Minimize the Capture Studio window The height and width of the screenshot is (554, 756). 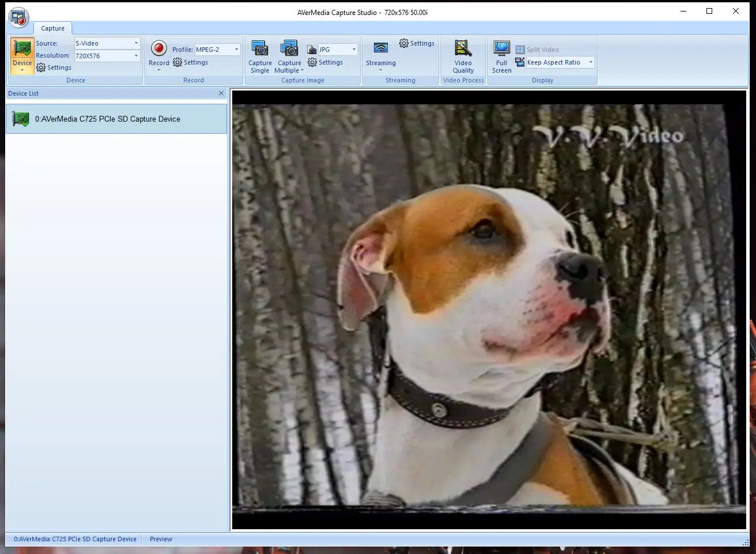tap(683, 12)
